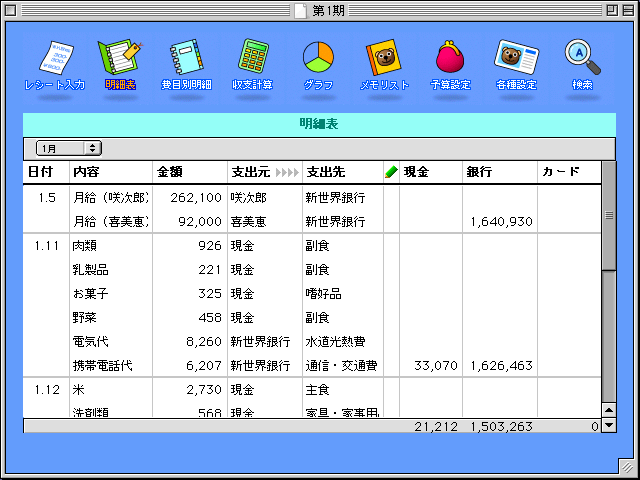Select the お菓子 entry
640x480 pixels.
point(90,293)
